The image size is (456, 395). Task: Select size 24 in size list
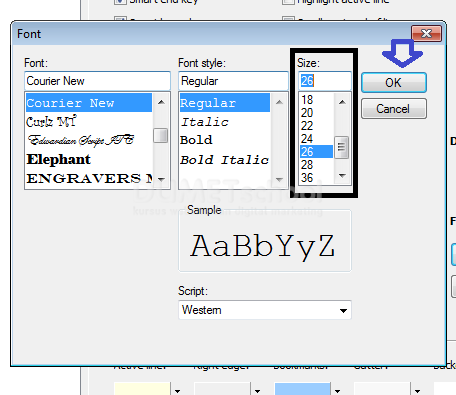[316, 139]
